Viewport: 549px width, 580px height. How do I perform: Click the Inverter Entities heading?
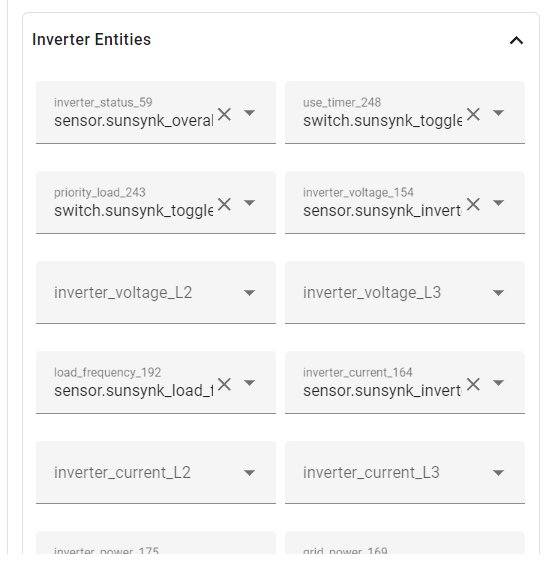pyautogui.click(x=91, y=40)
